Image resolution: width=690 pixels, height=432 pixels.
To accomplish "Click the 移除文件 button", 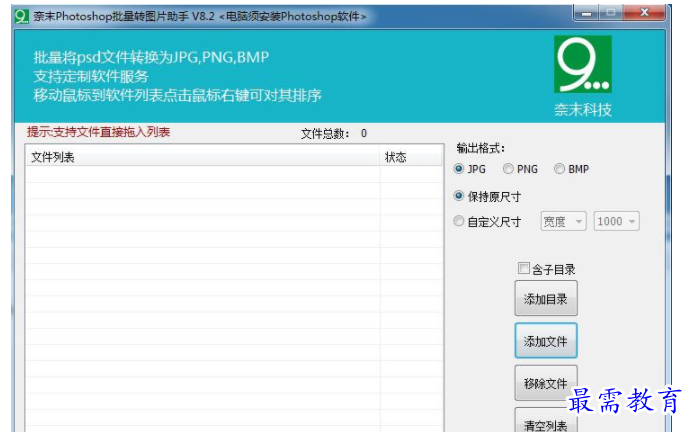I will 546,383.
